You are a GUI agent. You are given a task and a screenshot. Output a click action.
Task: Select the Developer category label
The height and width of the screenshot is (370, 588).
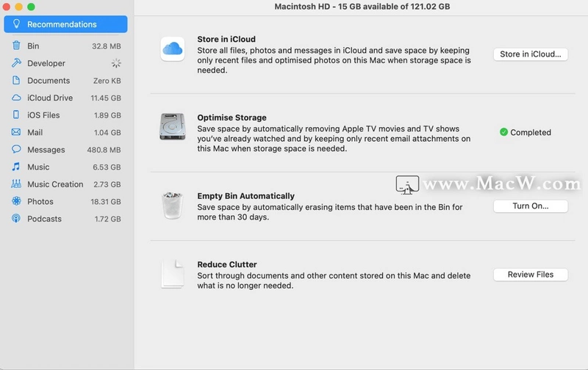[46, 63]
